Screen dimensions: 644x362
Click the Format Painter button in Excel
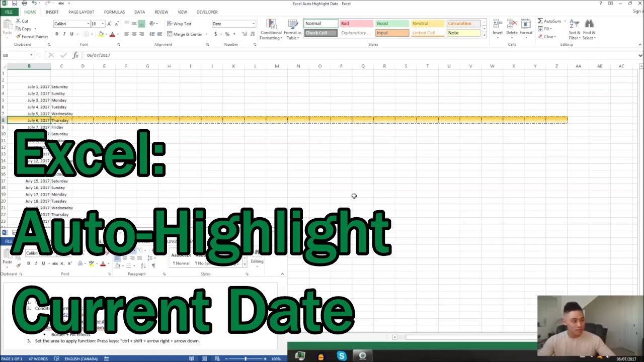coord(31,37)
